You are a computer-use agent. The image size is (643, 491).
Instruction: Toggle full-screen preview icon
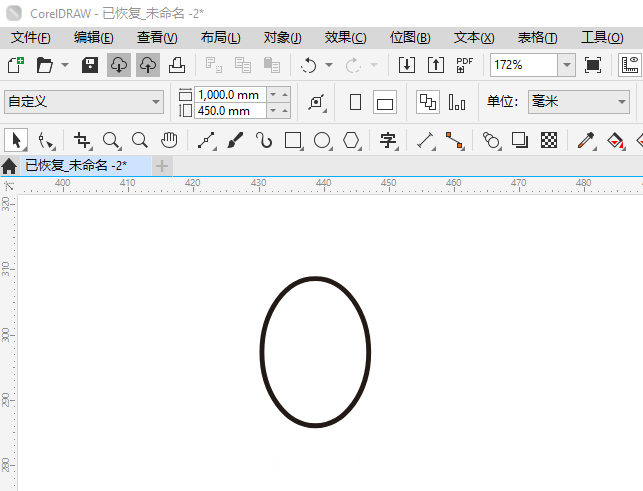coord(593,65)
